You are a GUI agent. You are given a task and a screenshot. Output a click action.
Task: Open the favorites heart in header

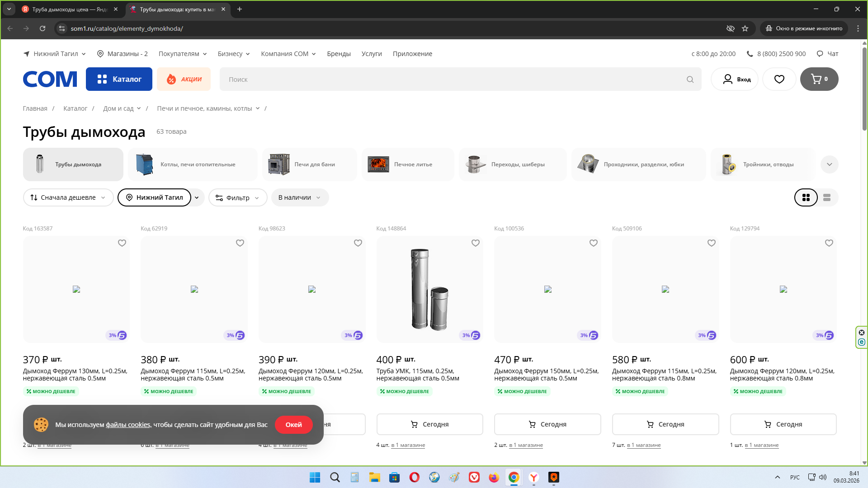coord(779,79)
